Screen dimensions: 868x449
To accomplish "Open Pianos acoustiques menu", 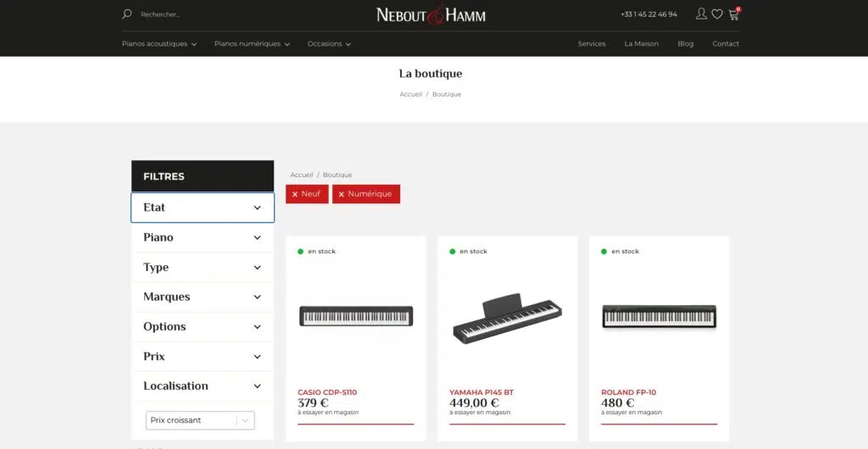I will pos(159,44).
